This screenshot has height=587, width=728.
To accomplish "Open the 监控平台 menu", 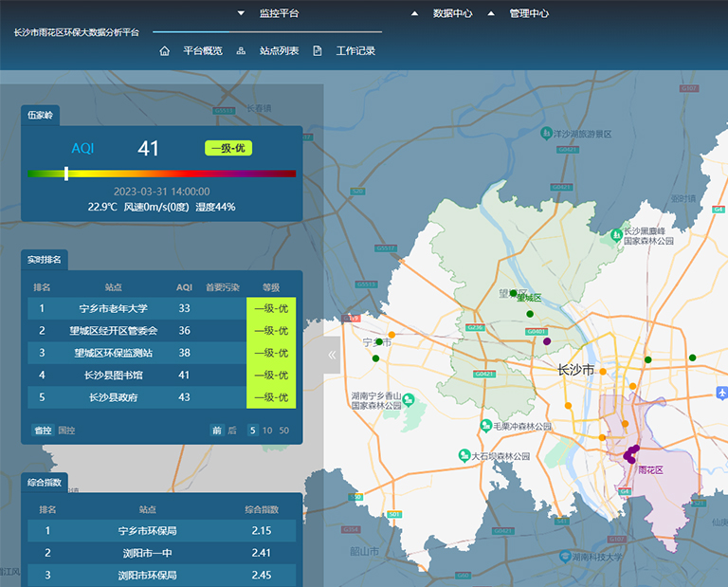I will point(279,13).
